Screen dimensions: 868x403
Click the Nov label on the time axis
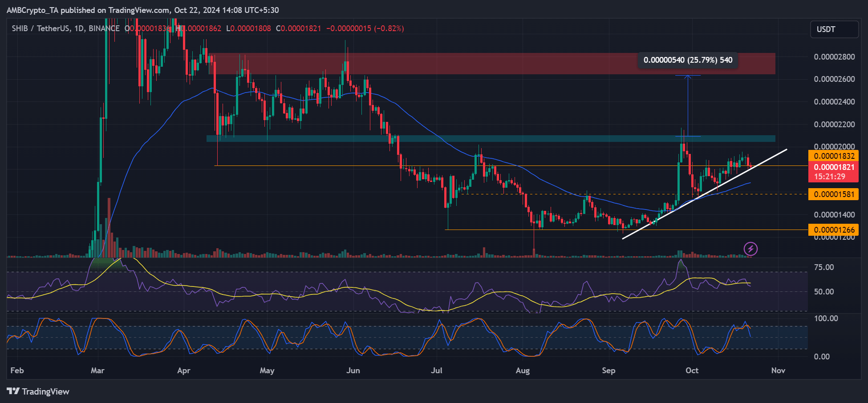[778, 371]
